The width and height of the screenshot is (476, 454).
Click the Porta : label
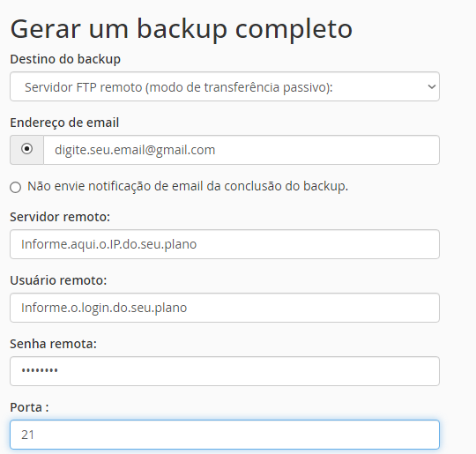click(x=29, y=407)
